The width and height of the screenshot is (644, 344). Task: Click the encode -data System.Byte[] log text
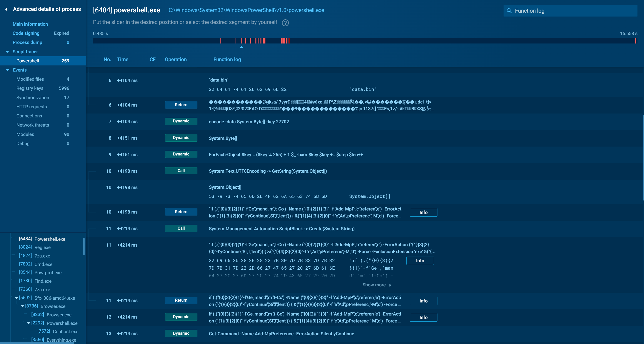tap(249, 122)
